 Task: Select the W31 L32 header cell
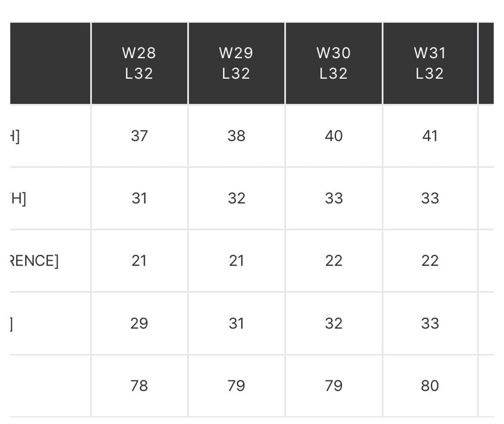click(430, 63)
